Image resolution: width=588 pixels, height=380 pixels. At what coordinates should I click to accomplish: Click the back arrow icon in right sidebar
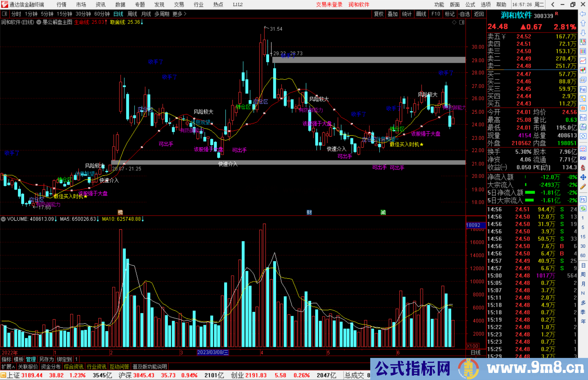click(x=583, y=14)
